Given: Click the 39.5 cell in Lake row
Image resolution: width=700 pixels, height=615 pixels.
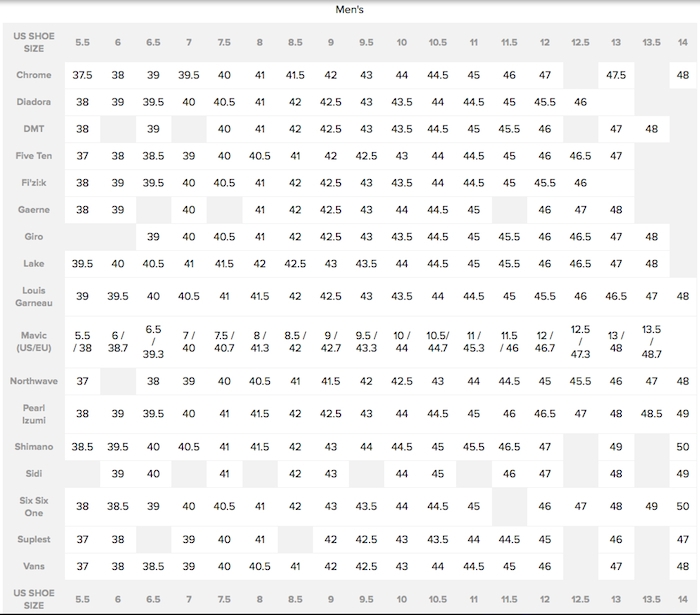Looking at the screenshot, I should point(82,263).
